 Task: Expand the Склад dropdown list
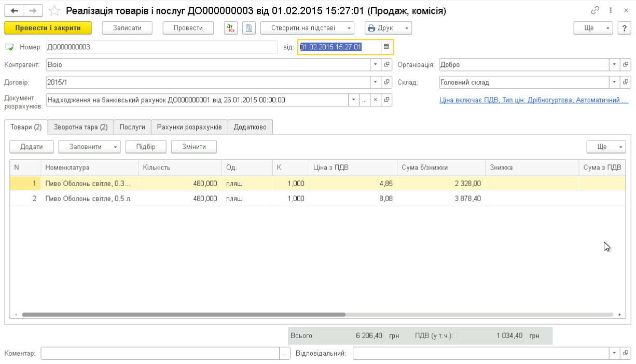tap(614, 82)
